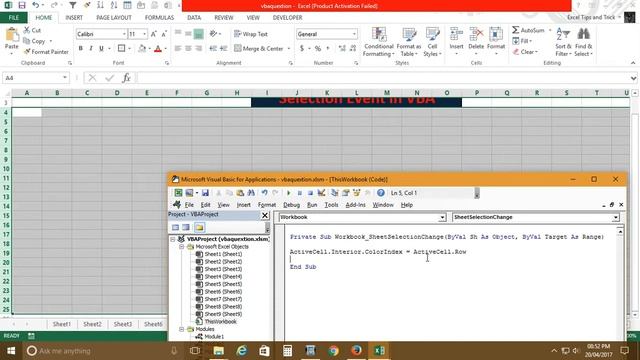Click the fill color bucket button

coord(142,49)
